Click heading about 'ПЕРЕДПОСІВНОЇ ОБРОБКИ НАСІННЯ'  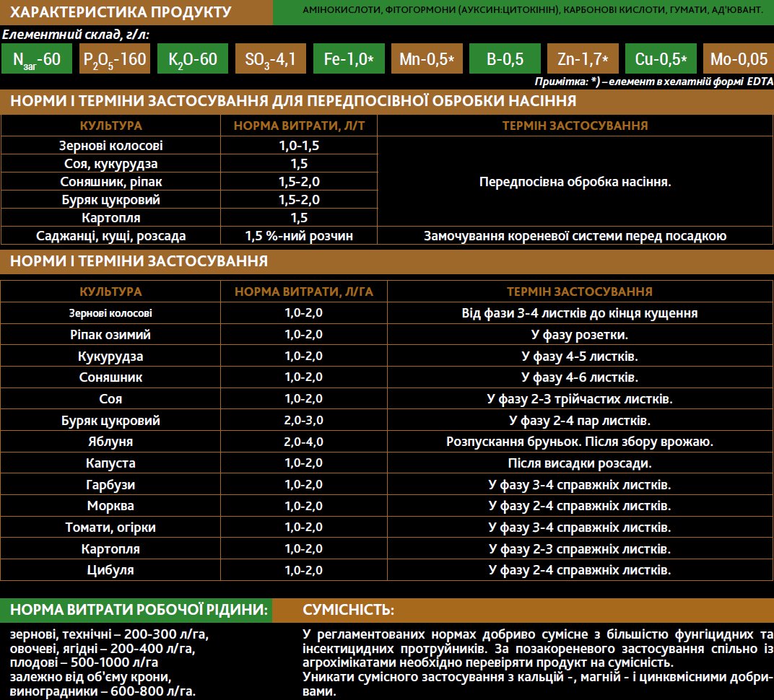pos(293,101)
